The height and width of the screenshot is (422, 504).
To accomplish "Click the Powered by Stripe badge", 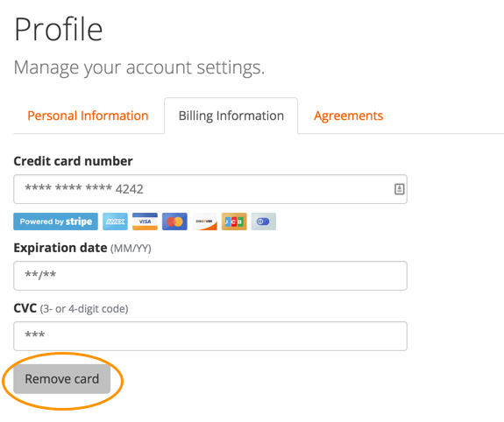I will coord(55,222).
